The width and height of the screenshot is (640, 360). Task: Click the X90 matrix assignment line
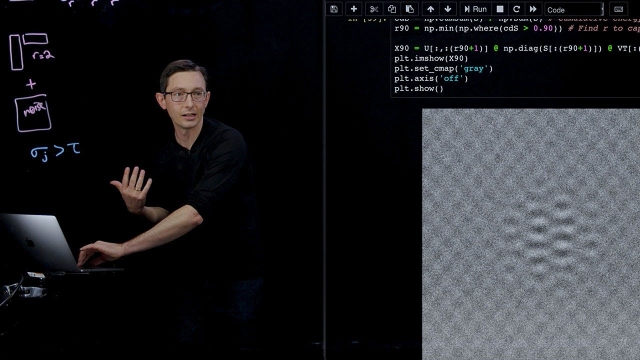(517, 48)
